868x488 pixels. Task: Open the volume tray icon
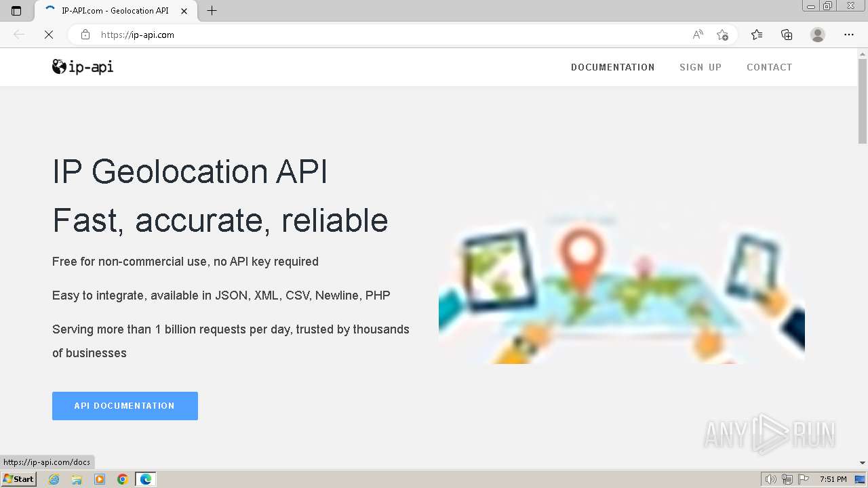click(x=771, y=479)
